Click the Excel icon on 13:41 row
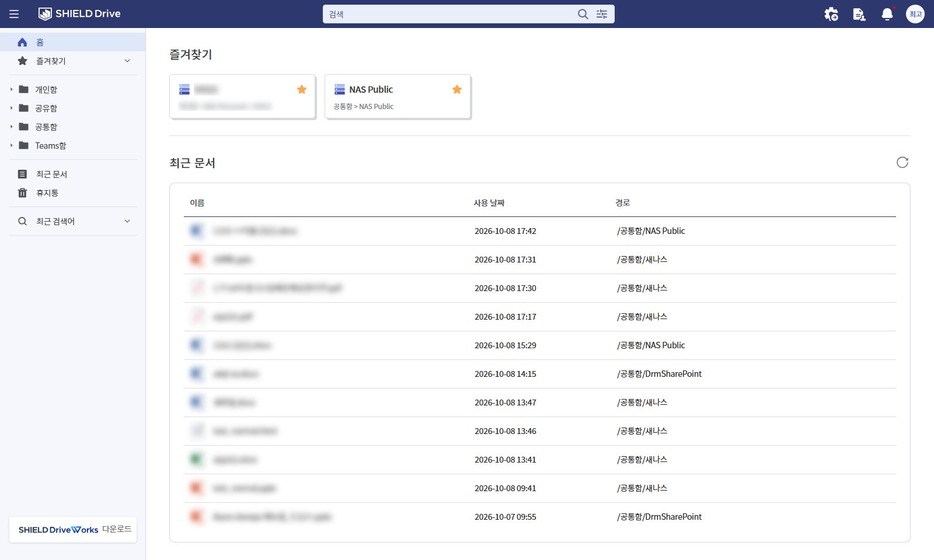The height and width of the screenshot is (560, 934). click(197, 460)
